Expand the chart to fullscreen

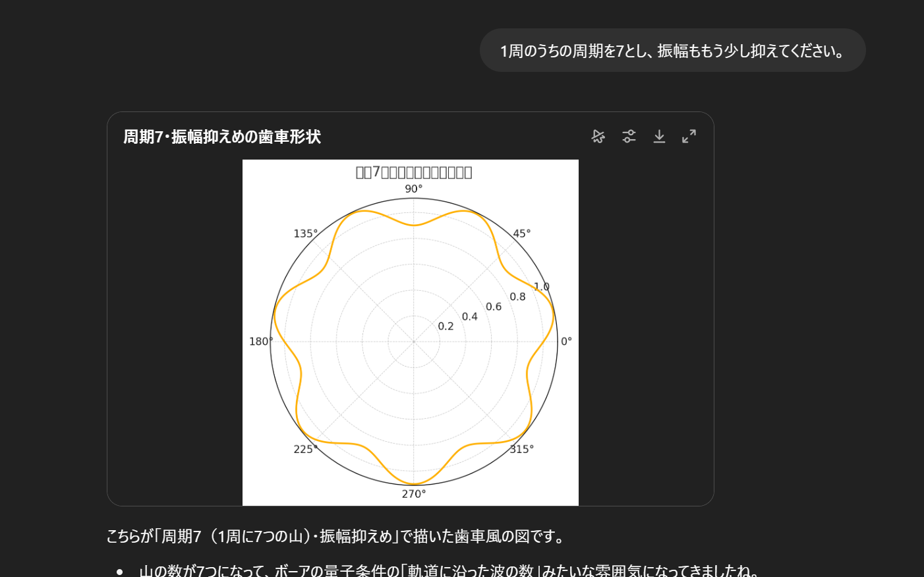689,137
